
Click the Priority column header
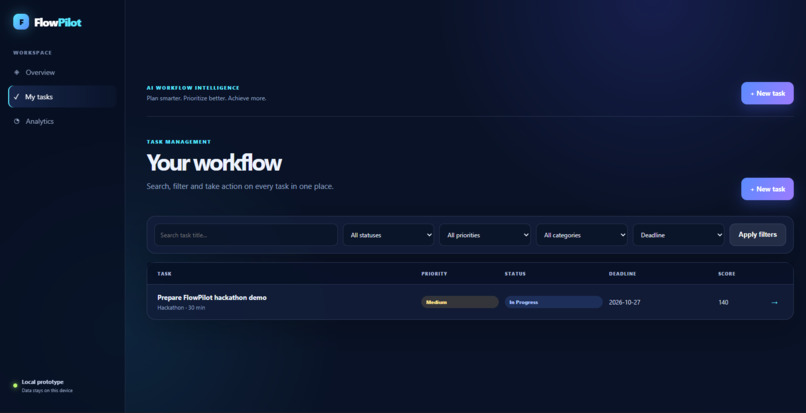click(x=434, y=274)
